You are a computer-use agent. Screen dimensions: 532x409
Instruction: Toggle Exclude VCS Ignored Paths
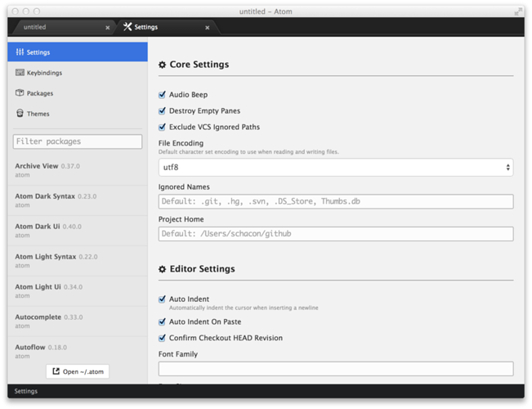click(162, 127)
